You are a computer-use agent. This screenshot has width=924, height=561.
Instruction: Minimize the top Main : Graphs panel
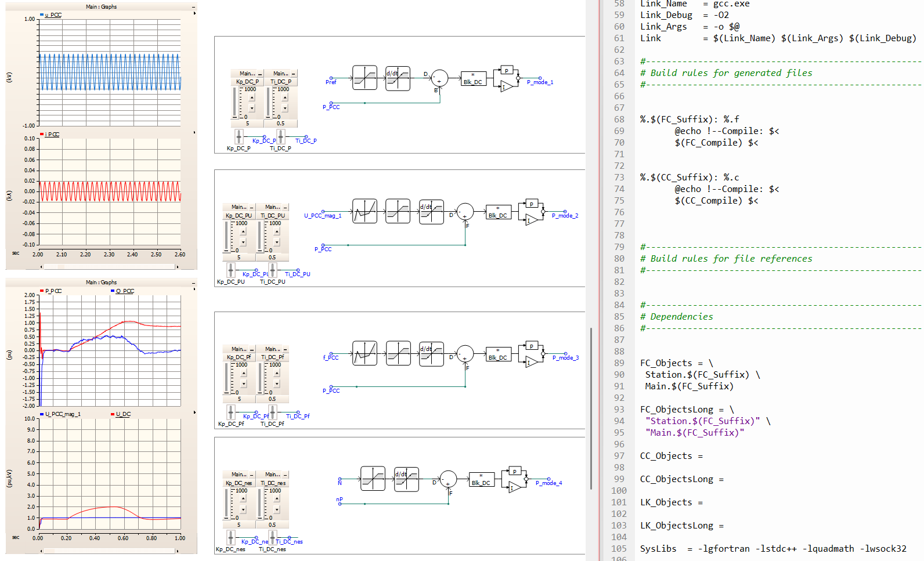pyautogui.click(x=193, y=7)
